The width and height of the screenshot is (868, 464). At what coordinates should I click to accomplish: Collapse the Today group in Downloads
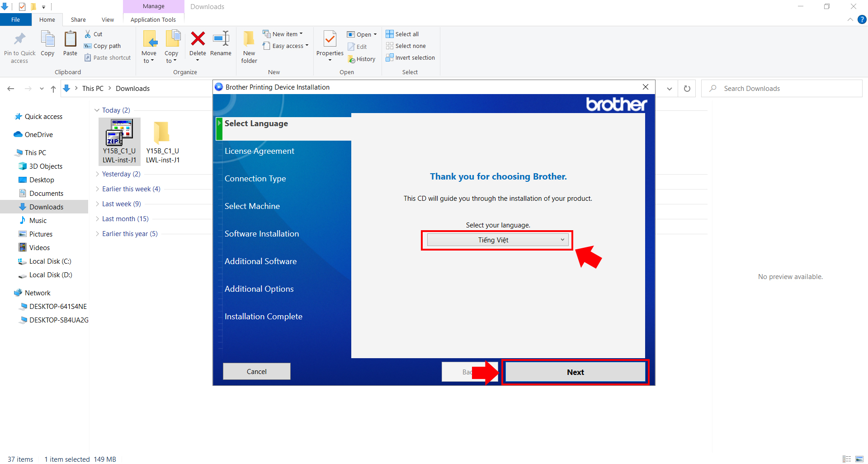tap(97, 110)
